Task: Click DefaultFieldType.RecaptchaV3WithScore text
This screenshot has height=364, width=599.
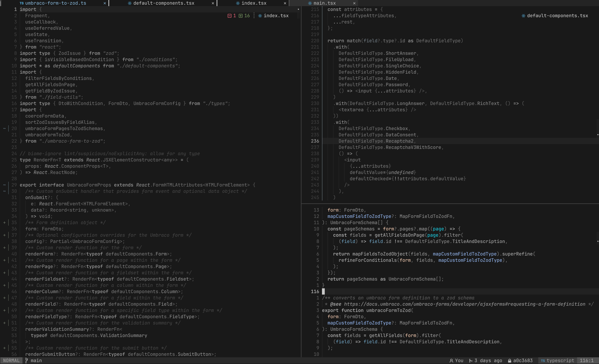Action: [390, 147]
